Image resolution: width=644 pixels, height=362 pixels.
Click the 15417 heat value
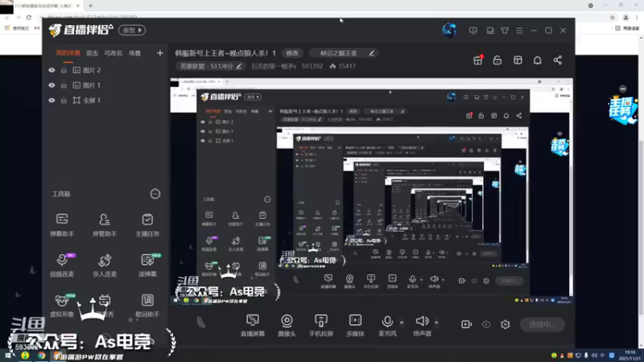coord(347,66)
